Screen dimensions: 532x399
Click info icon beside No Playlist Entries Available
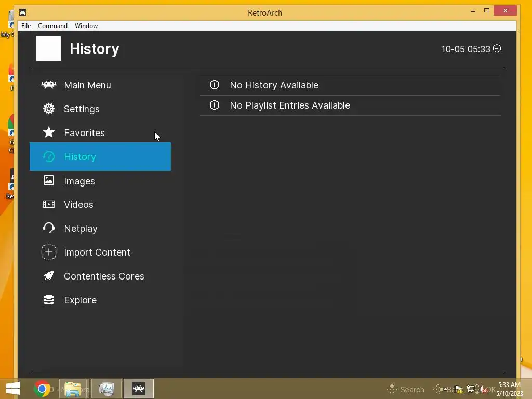(x=215, y=105)
